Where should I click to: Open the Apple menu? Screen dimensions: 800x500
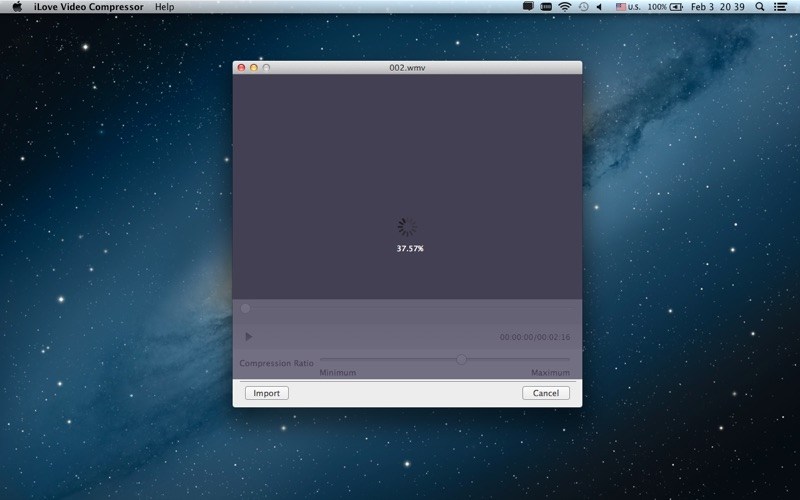(17, 7)
